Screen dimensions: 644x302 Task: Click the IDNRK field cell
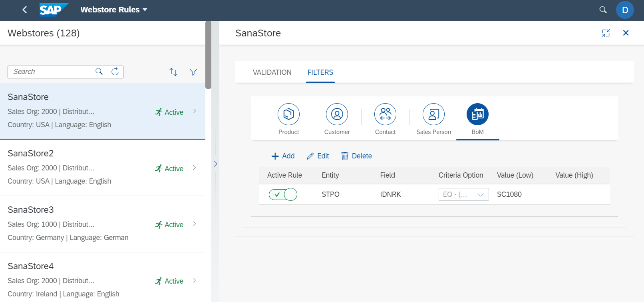pyautogui.click(x=390, y=194)
